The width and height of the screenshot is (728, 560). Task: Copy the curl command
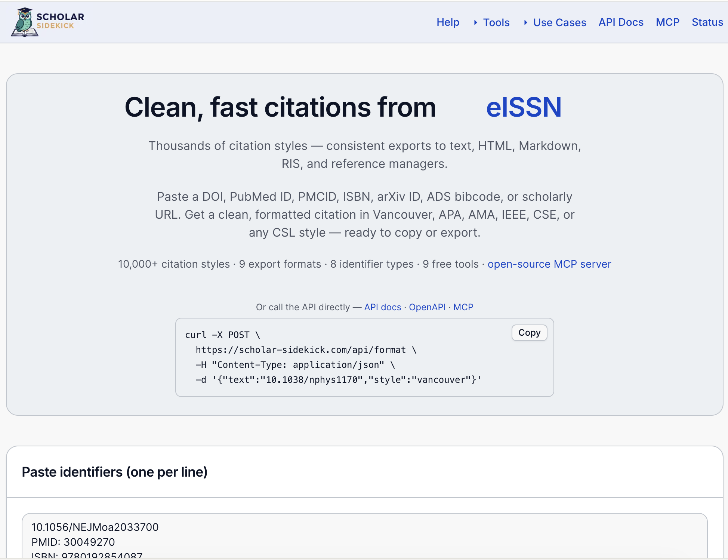point(529,333)
